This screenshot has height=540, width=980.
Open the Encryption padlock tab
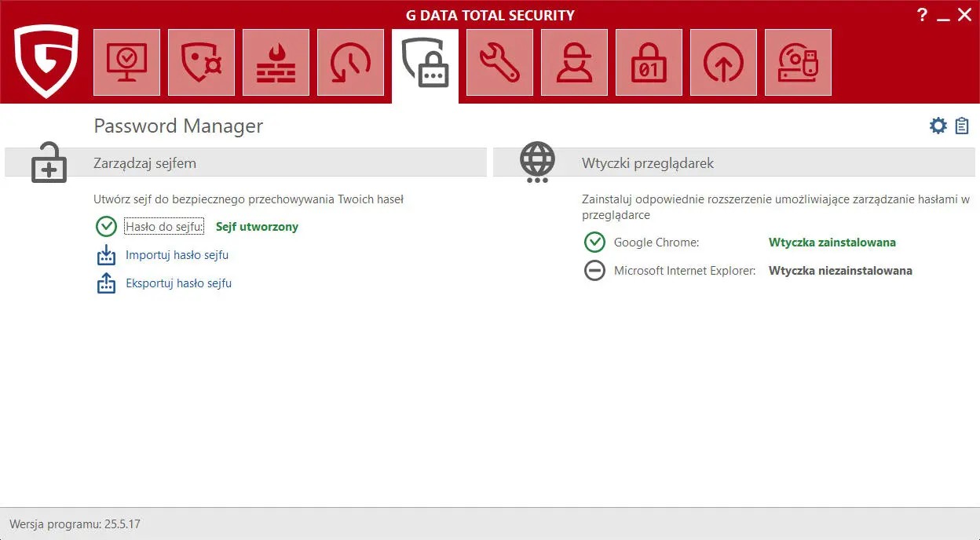tap(649, 63)
